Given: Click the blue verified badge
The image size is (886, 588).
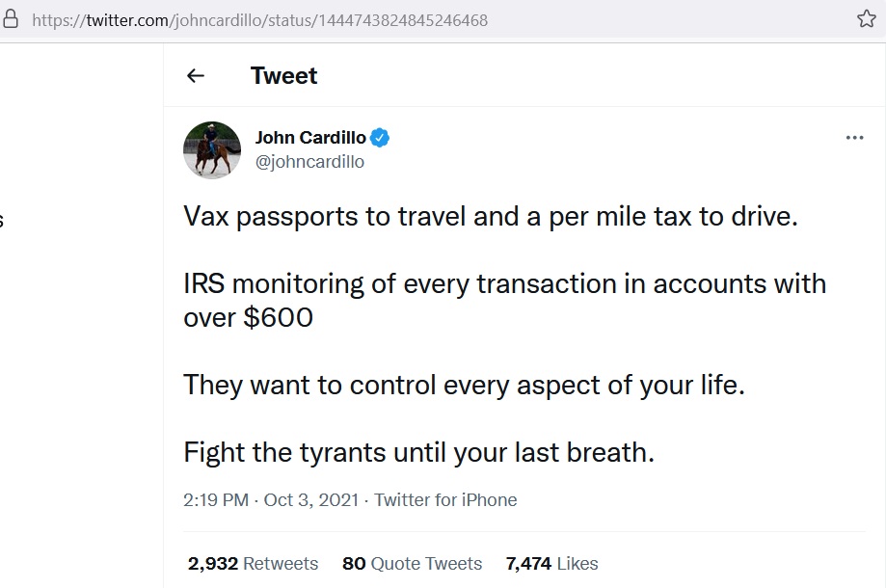Looking at the screenshot, I should pyautogui.click(x=381, y=138).
